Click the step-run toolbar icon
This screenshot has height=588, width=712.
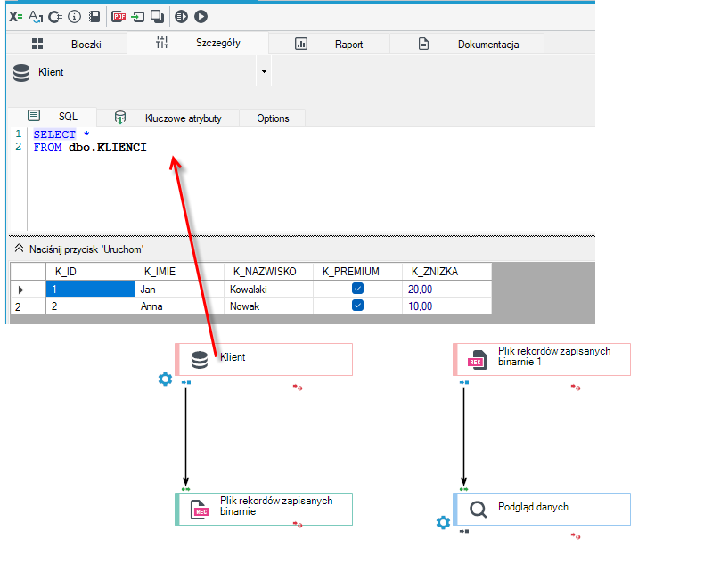coord(181,17)
